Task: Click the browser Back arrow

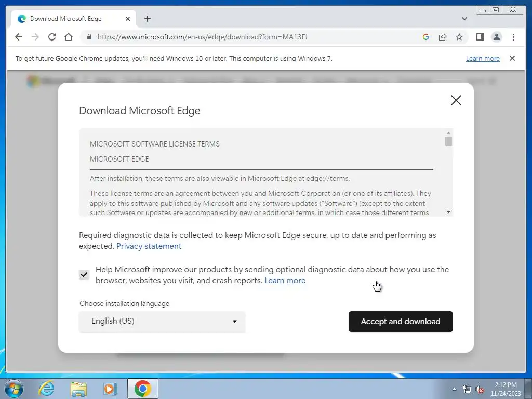Action: coord(19,37)
